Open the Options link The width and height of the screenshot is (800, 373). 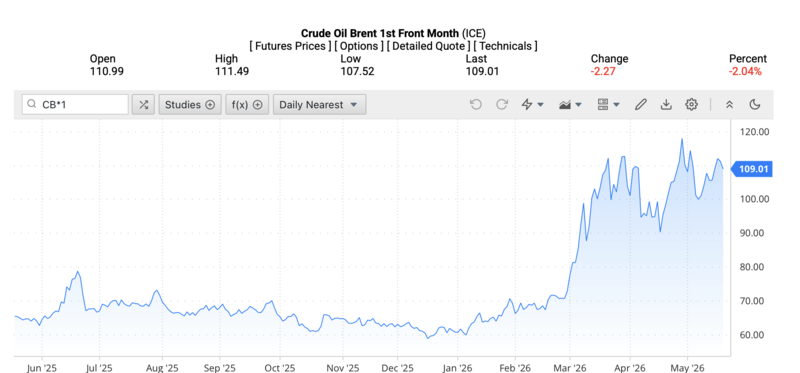pos(359,46)
